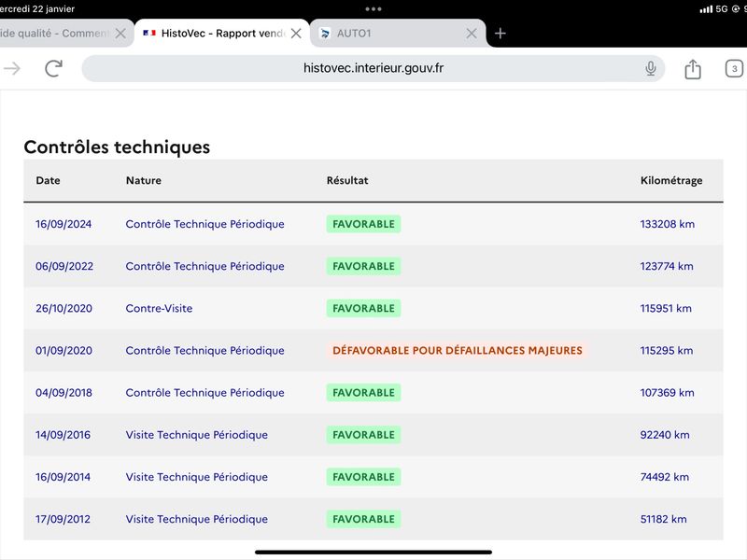This screenshot has height=560, width=747.
Task: Select the date 06/09/2022
Action: (64, 266)
